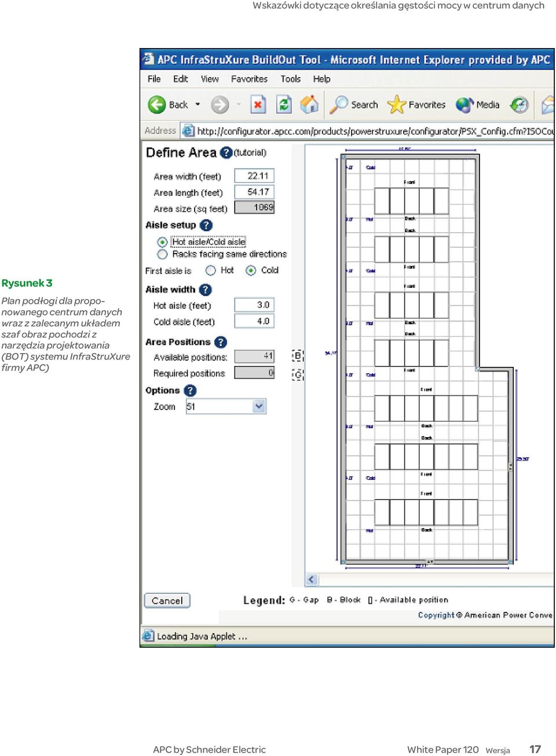Click the Hot aisle width field
Image resolution: width=556 pixels, height=756 pixels.
pyautogui.click(x=254, y=305)
